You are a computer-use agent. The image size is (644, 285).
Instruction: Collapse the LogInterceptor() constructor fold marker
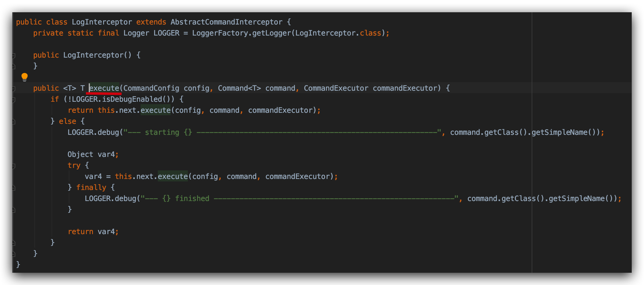point(14,55)
